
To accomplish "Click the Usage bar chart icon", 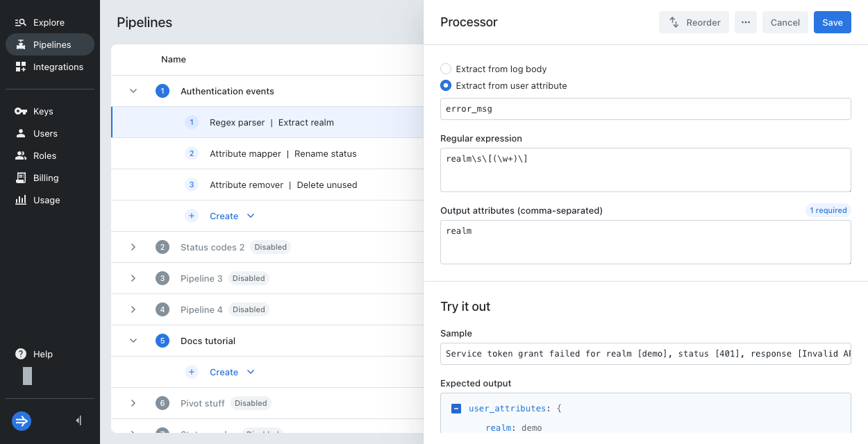I will click(x=20, y=200).
